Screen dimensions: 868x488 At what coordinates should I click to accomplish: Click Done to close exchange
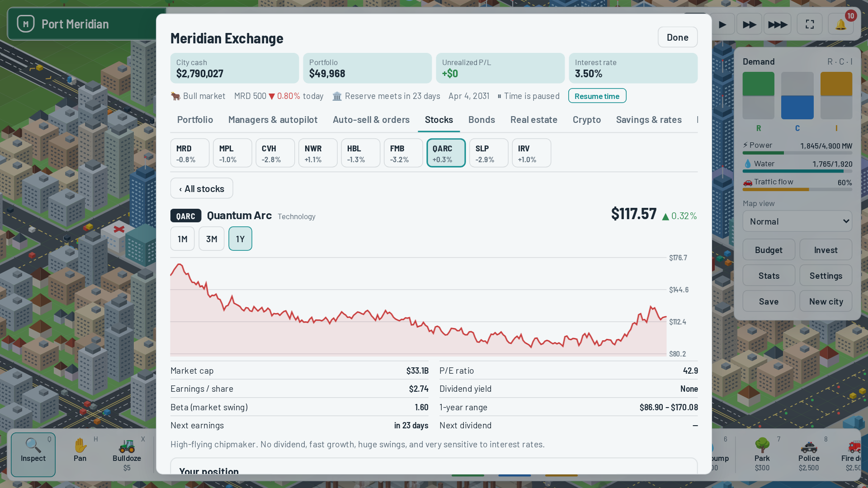pyautogui.click(x=678, y=37)
